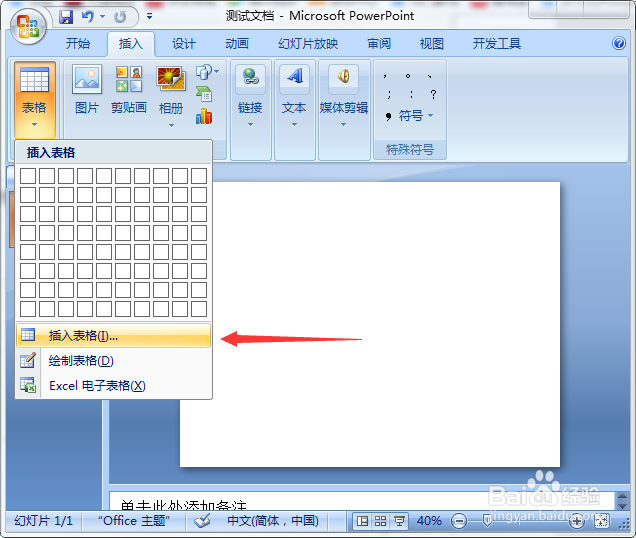Image resolution: width=636 pixels, height=538 pixels.
Task: Fit slide to current window icon
Action: click(x=602, y=521)
